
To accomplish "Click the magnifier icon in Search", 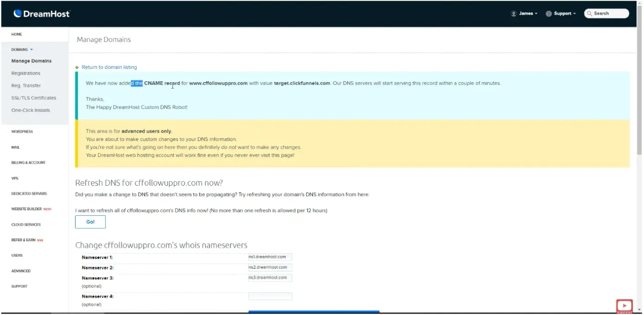I will [589, 14].
